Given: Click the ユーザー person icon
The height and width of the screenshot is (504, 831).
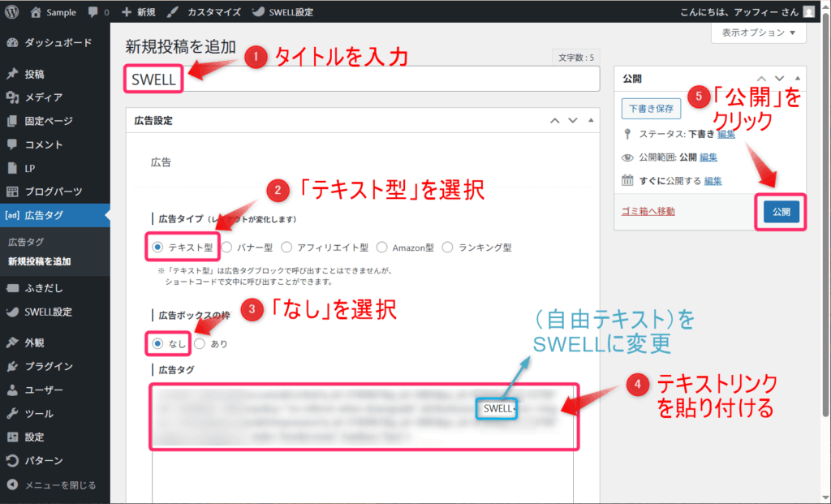Looking at the screenshot, I should (12, 390).
